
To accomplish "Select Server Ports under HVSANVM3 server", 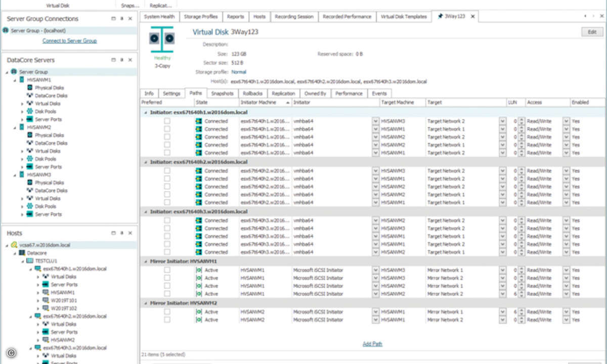I will point(48,214).
